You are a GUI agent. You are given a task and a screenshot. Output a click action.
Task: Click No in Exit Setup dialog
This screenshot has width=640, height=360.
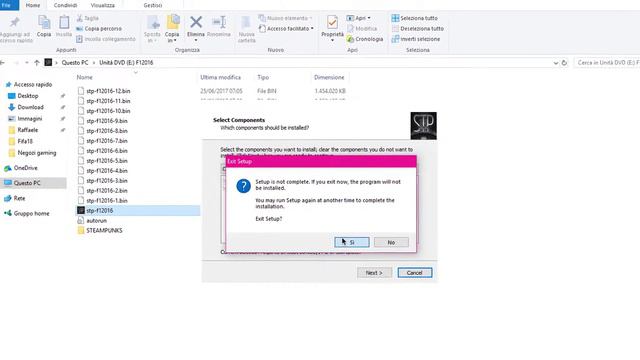click(x=391, y=242)
